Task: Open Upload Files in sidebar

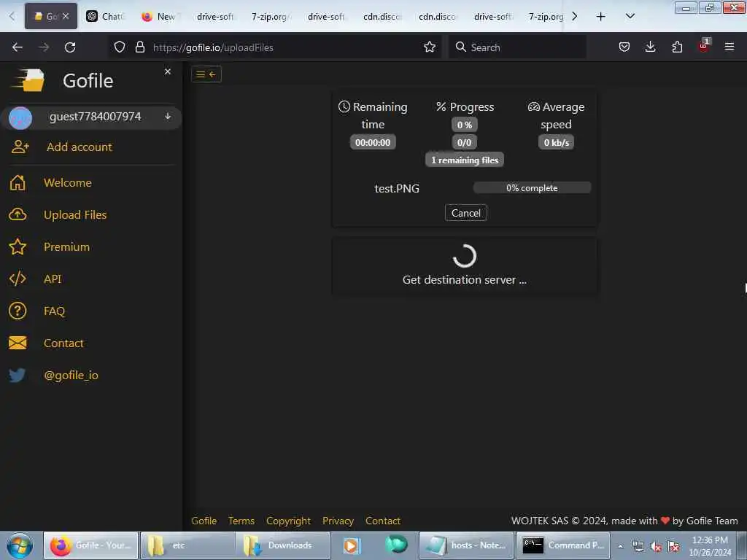Action: 75,215
